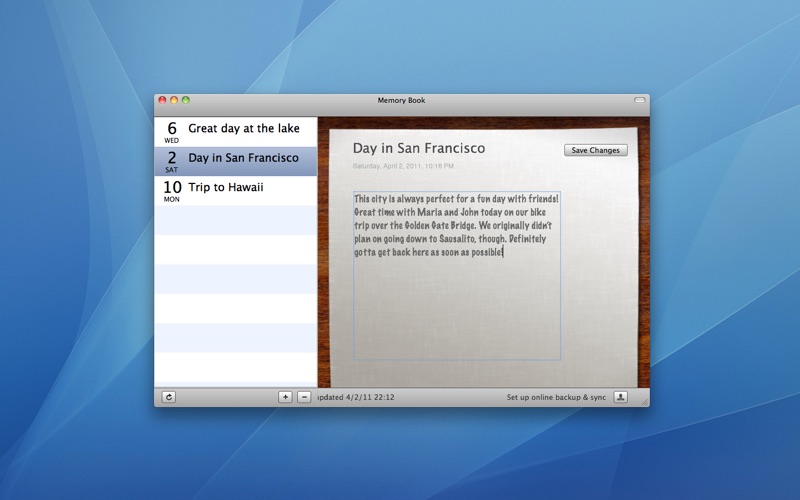Open the account person icon

click(620, 397)
